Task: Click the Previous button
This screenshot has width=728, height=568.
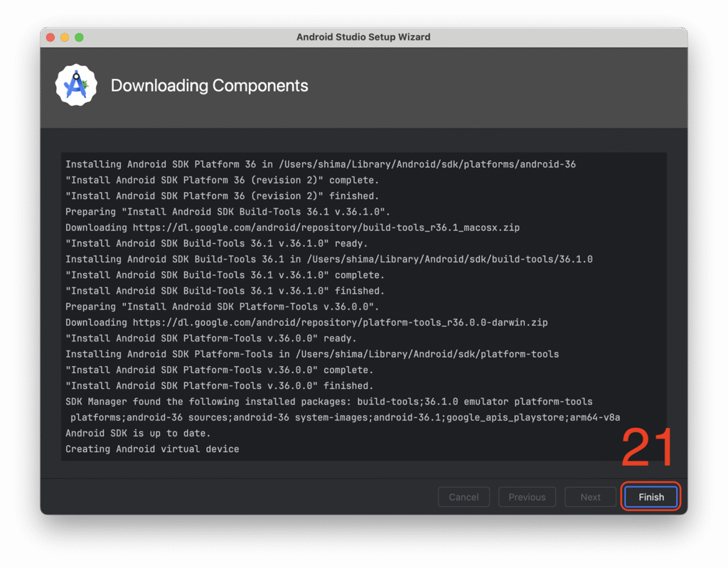Action: [527, 497]
